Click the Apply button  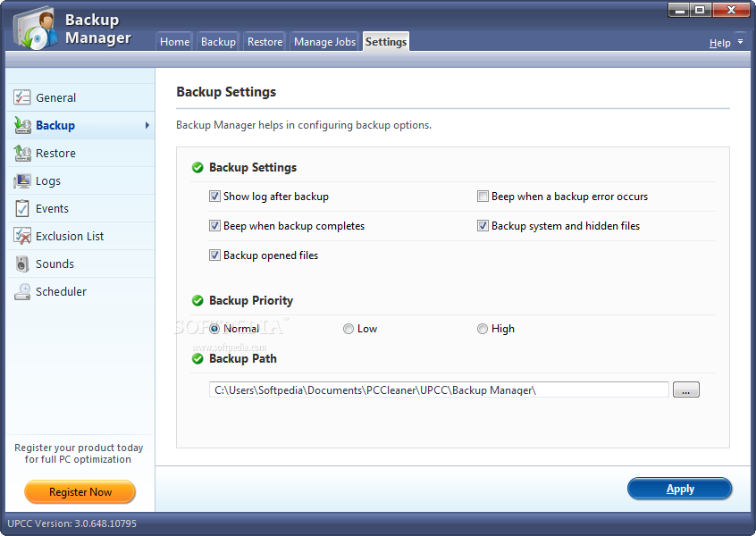(679, 489)
